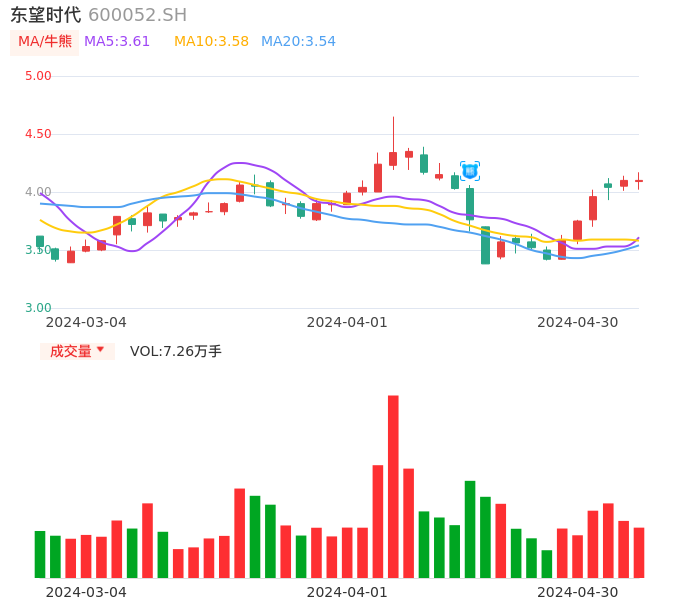Click the stock name 东望时代
This screenshot has width=686, height=606.
46,15
